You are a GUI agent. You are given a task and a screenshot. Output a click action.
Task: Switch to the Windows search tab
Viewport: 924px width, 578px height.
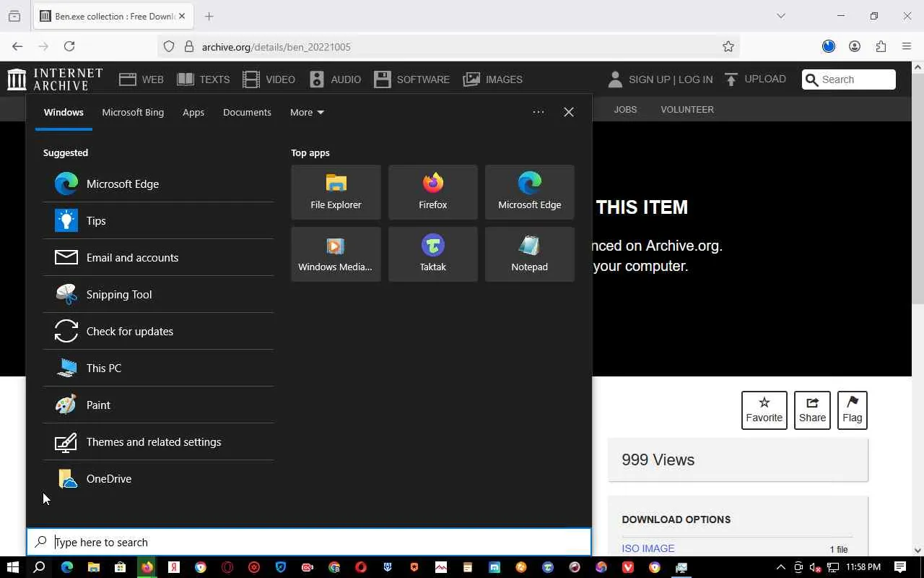[x=64, y=112]
